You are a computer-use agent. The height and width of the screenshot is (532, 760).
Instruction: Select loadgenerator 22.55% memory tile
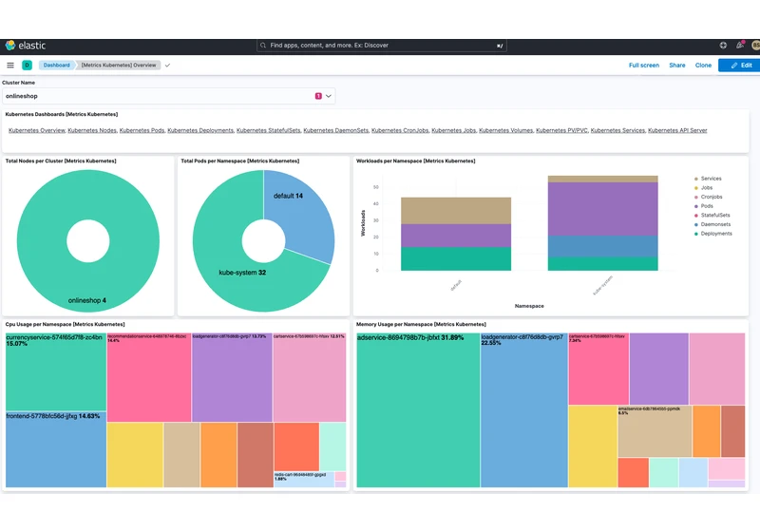(524, 409)
